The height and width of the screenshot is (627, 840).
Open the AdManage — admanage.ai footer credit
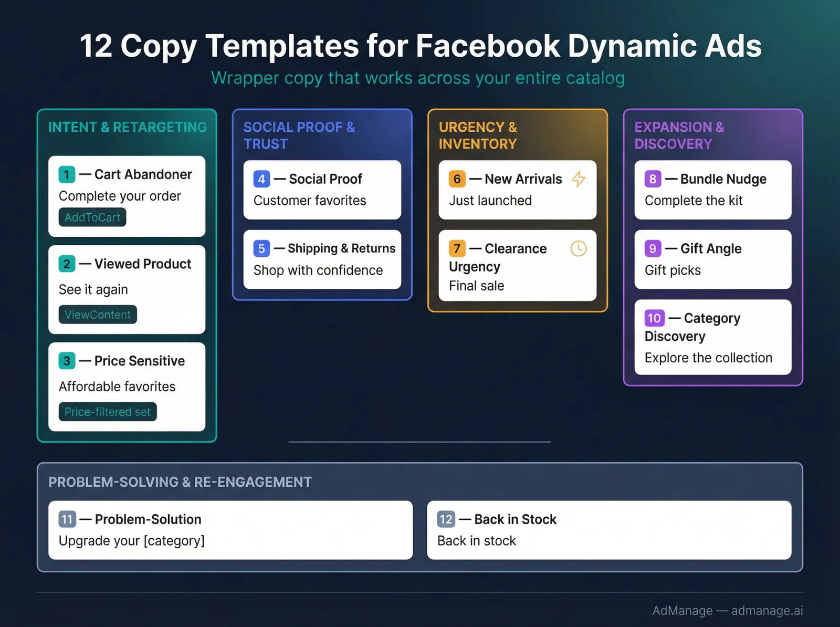click(x=728, y=611)
